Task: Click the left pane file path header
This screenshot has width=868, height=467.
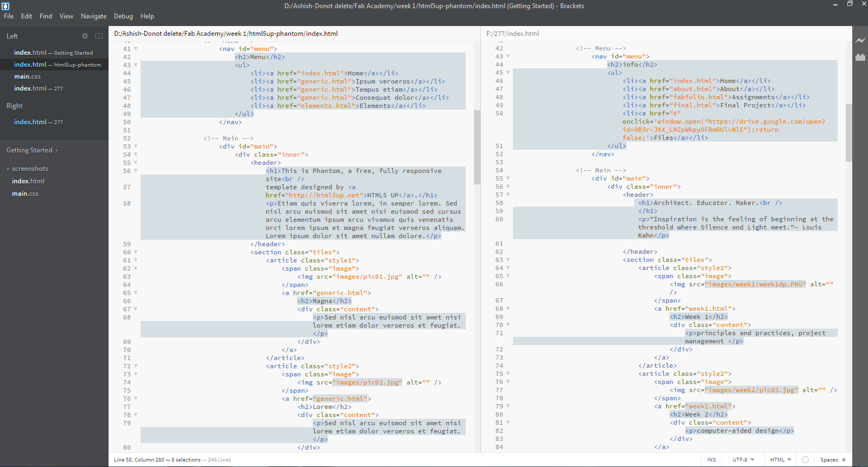Action: point(226,34)
